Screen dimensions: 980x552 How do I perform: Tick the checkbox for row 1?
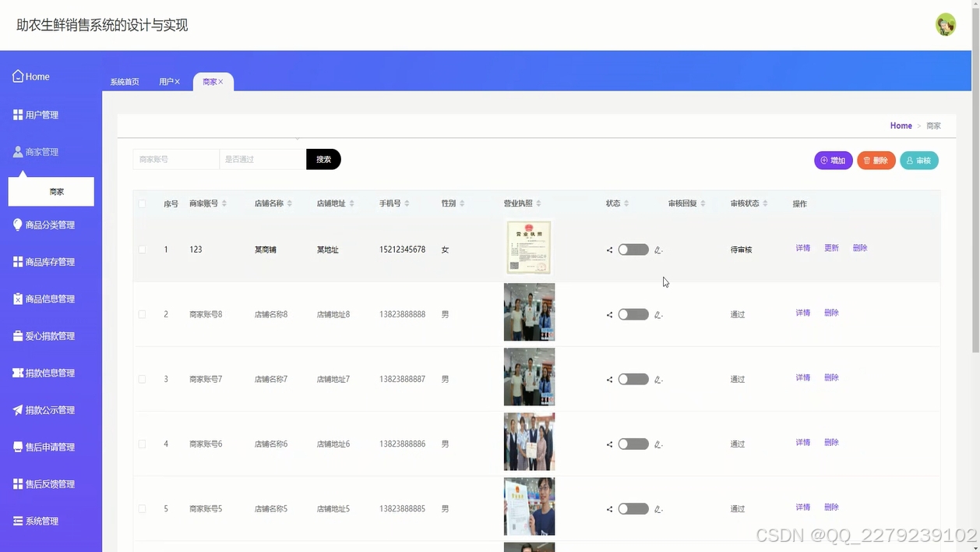click(x=142, y=249)
